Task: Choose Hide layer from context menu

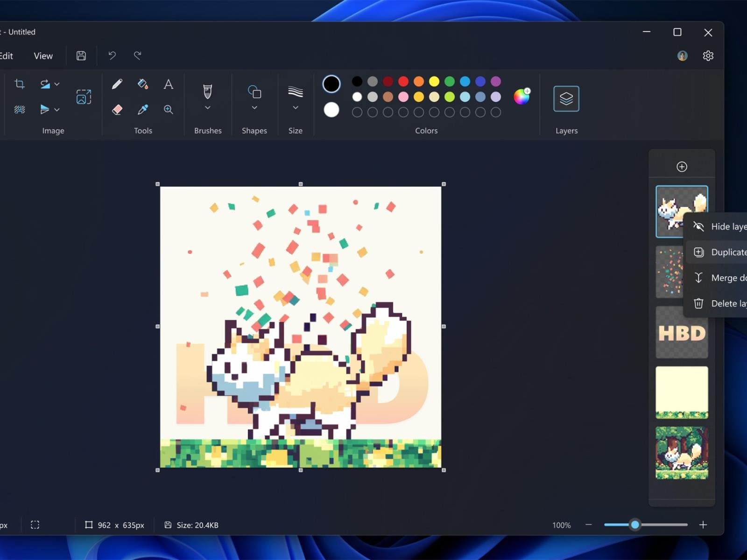Action: click(x=716, y=226)
